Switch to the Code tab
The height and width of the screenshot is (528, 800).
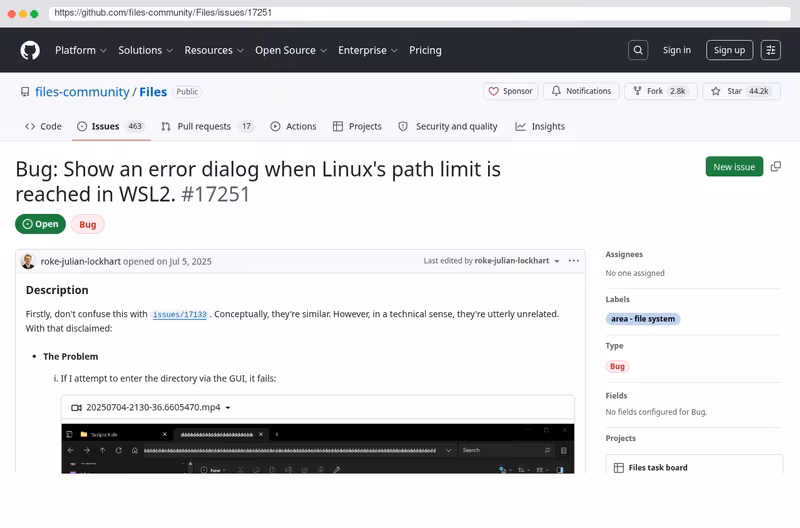tap(43, 127)
